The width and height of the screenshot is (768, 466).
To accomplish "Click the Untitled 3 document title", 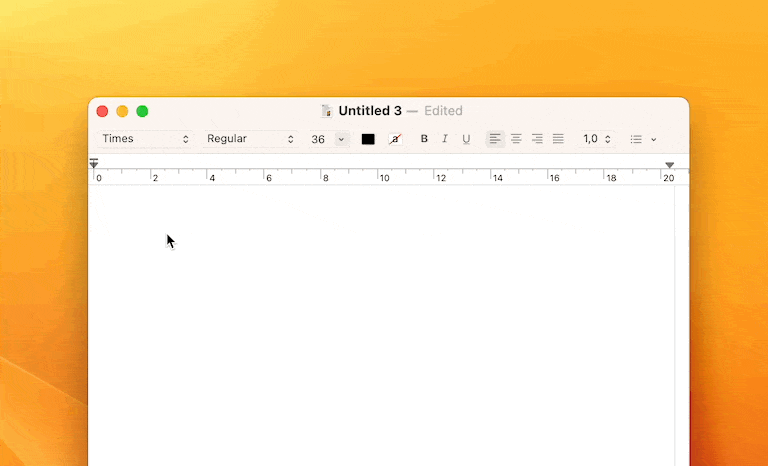I will (x=370, y=111).
